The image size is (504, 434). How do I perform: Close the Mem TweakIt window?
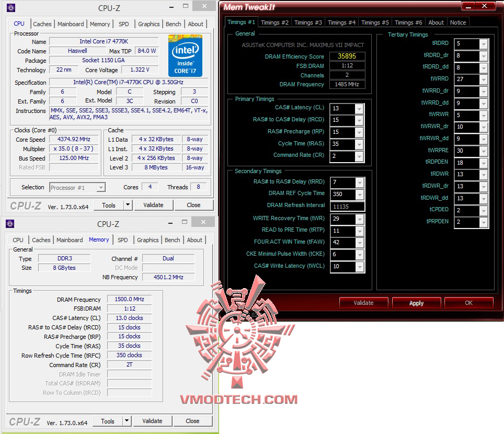tap(485, 6)
